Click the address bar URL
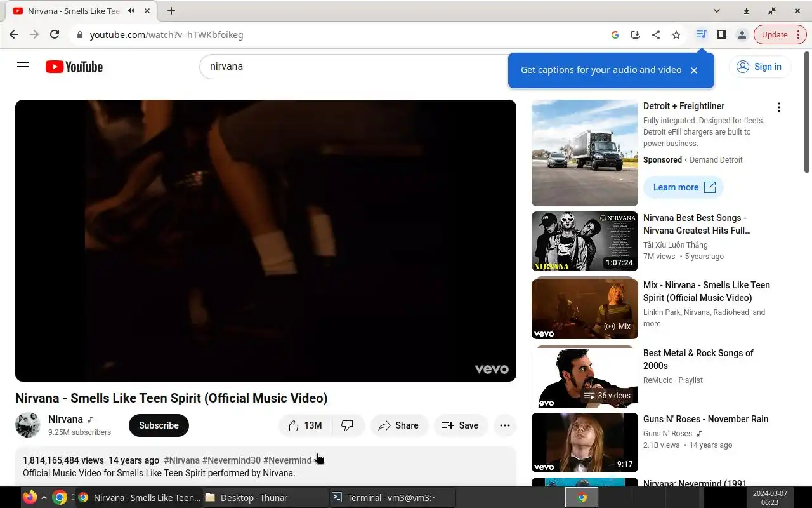The height and width of the screenshot is (508, 812). [x=166, y=35]
